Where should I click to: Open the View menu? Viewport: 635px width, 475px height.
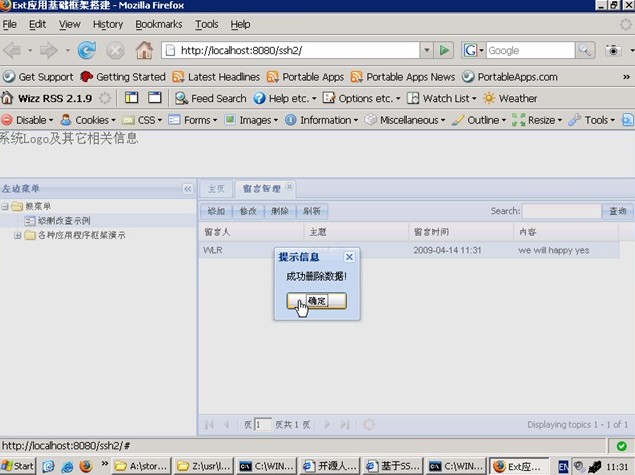70,24
